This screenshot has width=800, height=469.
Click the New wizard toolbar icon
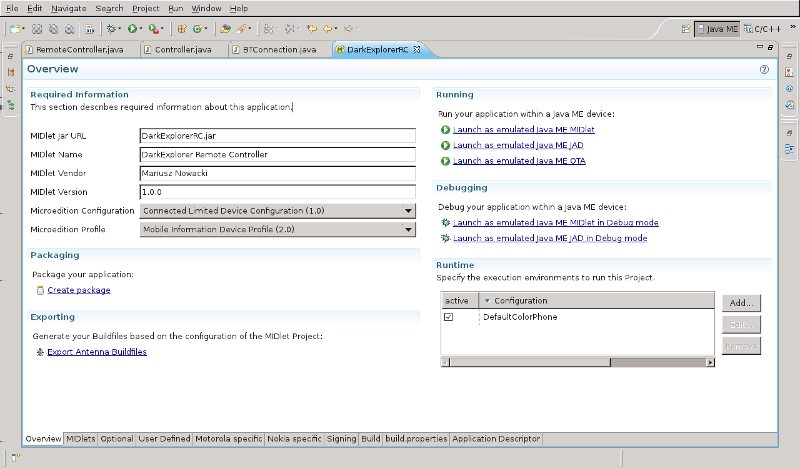point(14,29)
